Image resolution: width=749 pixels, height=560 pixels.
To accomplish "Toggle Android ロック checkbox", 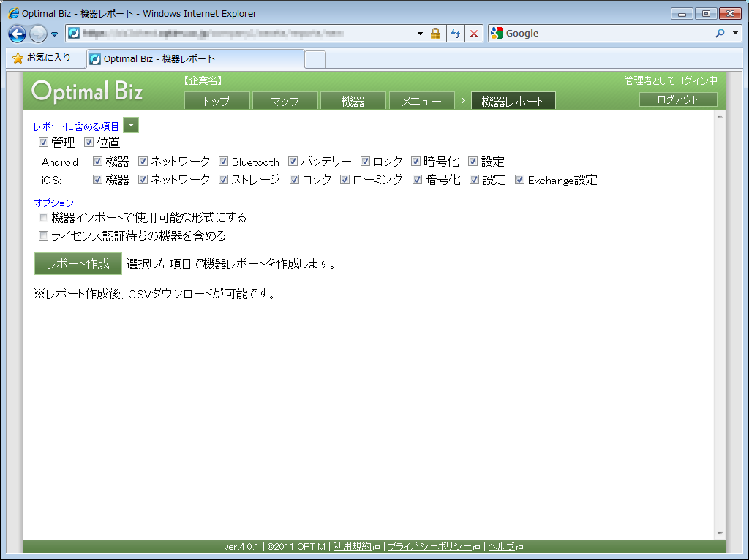I will point(366,162).
